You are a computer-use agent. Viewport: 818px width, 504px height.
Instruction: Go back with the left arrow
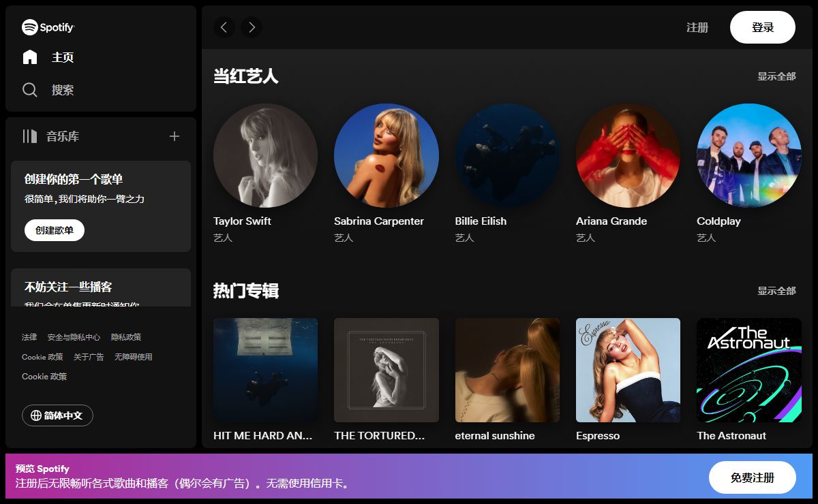pos(224,27)
